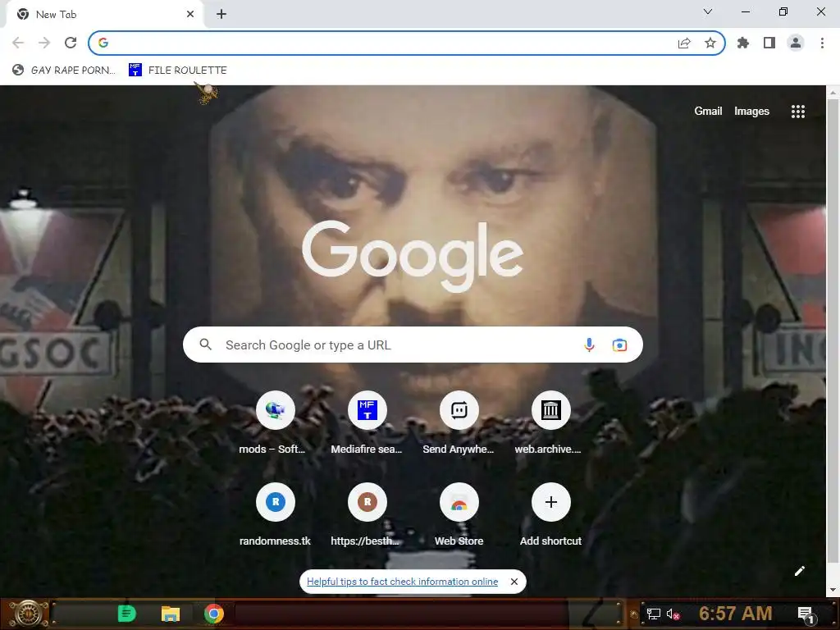Image resolution: width=840 pixels, height=630 pixels.
Task: Open the Chrome profile avatar menu
Action: coord(796,43)
